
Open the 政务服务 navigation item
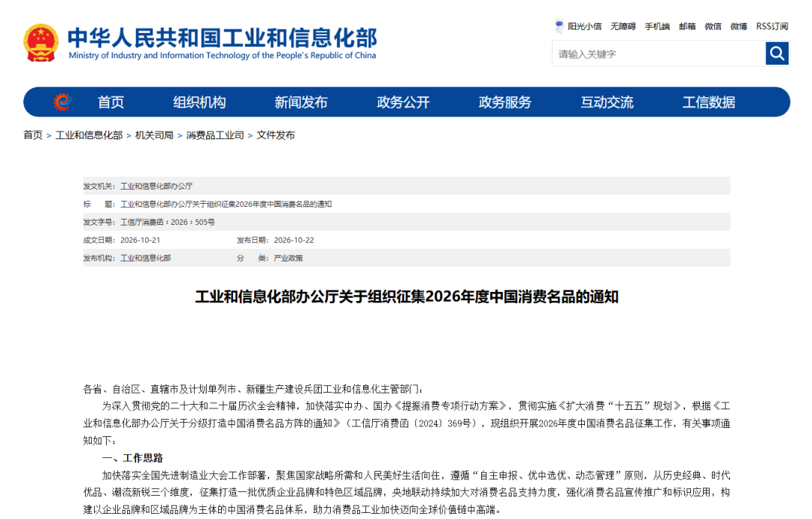(505, 102)
